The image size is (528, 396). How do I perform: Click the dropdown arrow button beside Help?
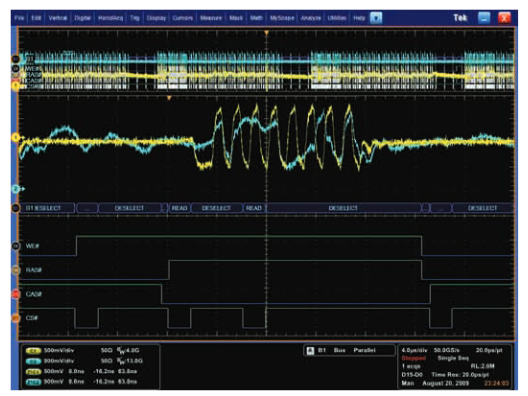tap(376, 18)
